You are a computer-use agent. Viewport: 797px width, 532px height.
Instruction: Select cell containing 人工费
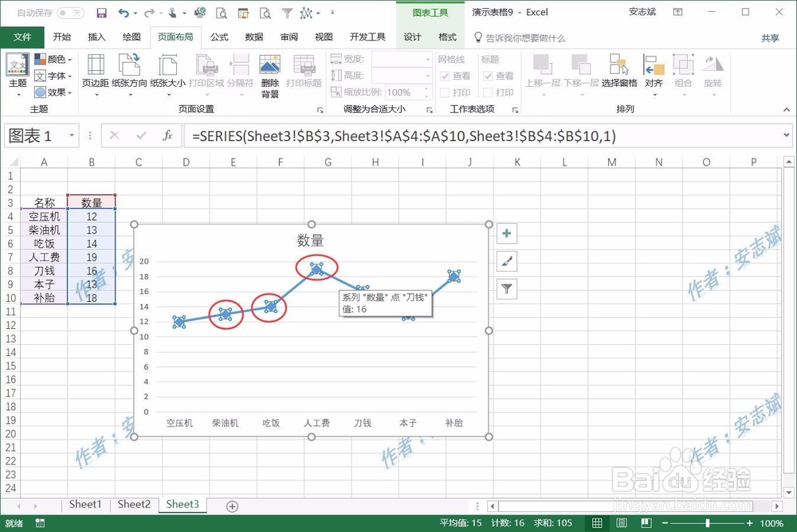click(x=44, y=257)
